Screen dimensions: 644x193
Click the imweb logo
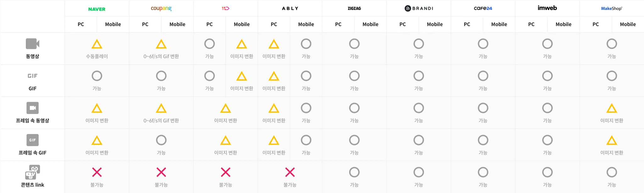[x=547, y=8]
